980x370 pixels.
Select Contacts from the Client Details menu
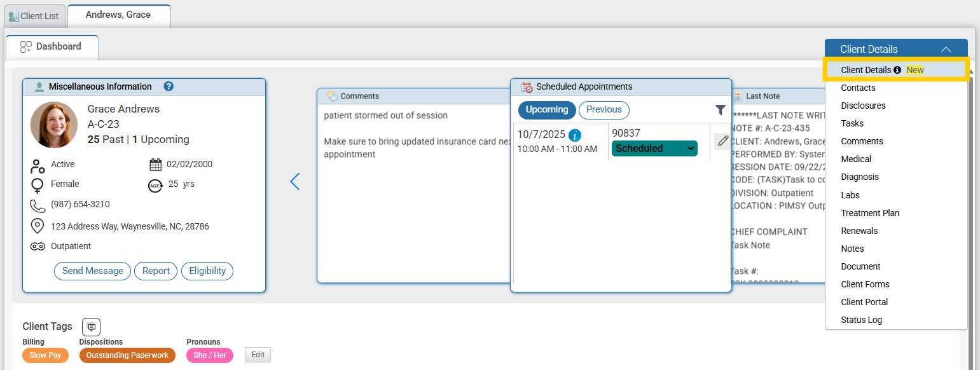[857, 88]
